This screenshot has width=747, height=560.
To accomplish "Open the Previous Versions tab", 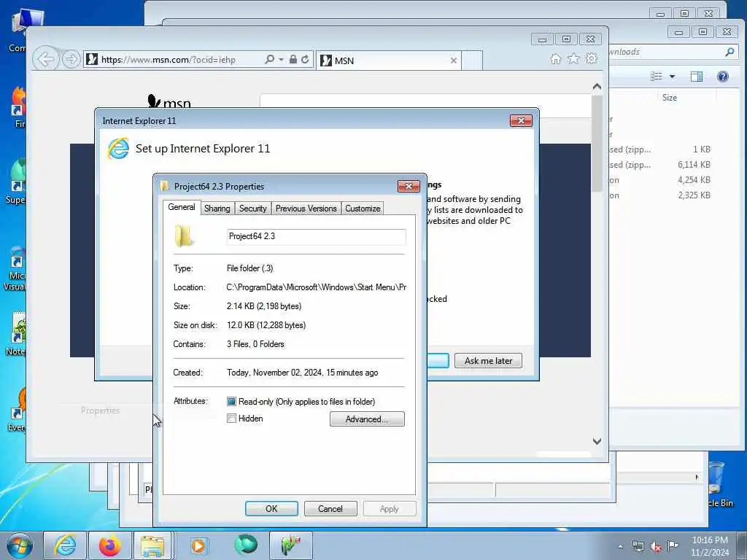I will [x=306, y=209].
